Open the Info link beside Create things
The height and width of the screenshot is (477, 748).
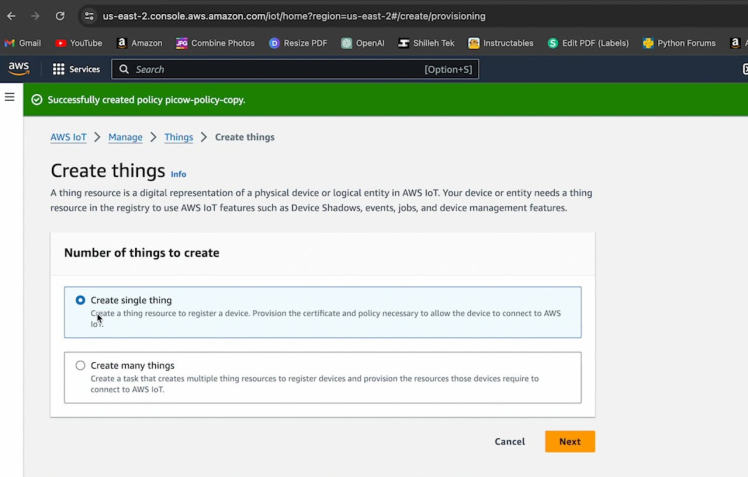pyautogui.click(x=178, y=174)
